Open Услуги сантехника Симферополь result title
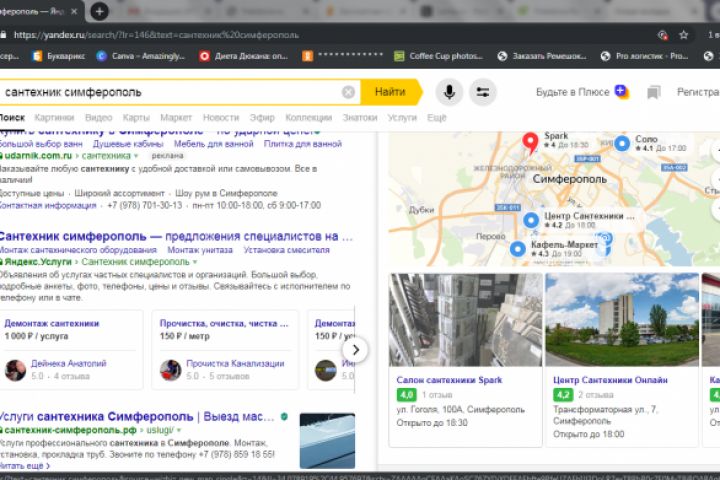This screenshot has height=480, width=720. click(137, 417)
